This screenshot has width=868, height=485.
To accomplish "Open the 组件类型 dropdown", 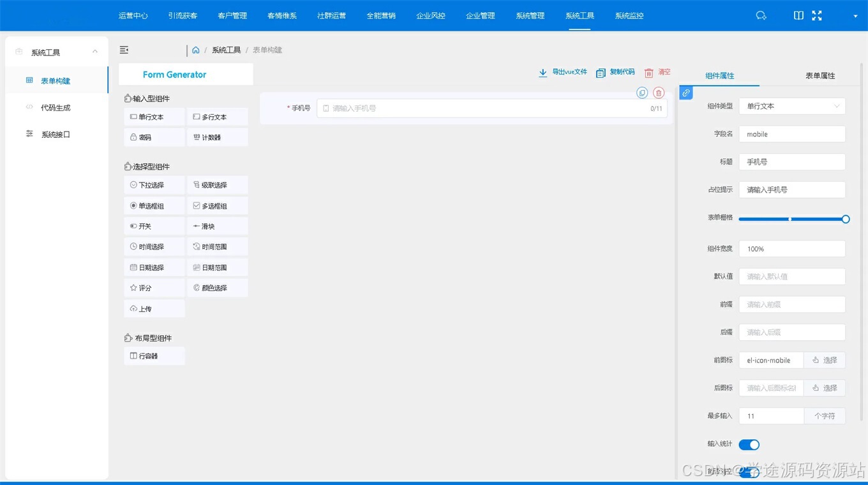I will pyautogui.click(x=792, y=107).
